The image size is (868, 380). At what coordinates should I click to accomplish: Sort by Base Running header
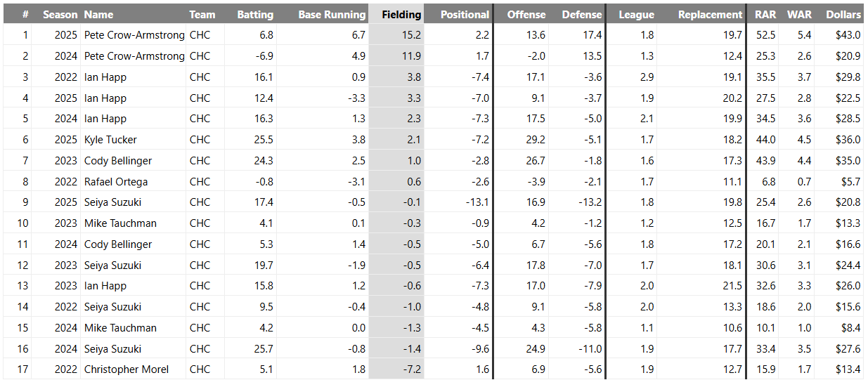pos(332,14)
